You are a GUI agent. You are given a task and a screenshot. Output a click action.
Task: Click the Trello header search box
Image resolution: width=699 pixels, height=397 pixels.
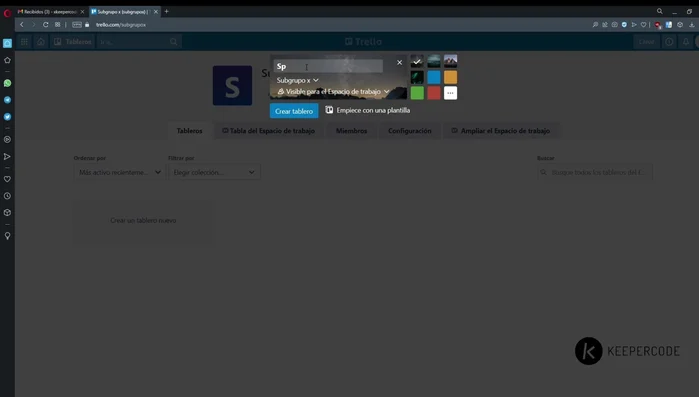139,41
